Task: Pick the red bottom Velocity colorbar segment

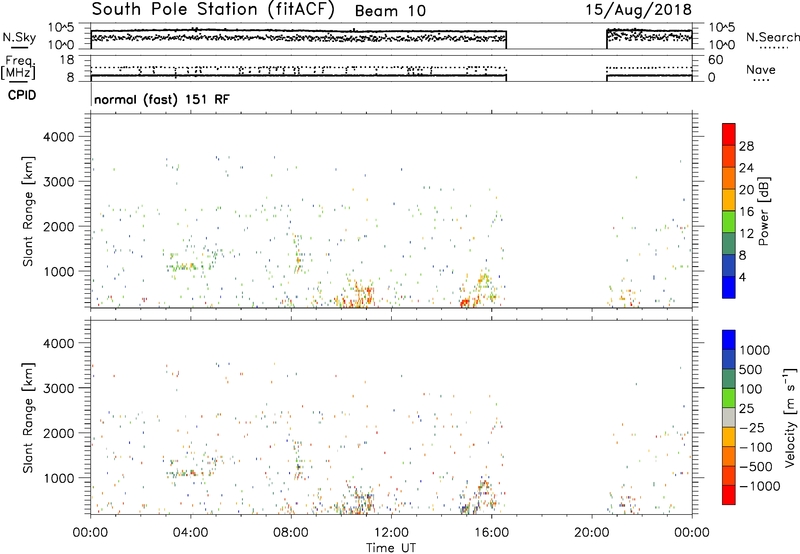Action: point(729,495)
